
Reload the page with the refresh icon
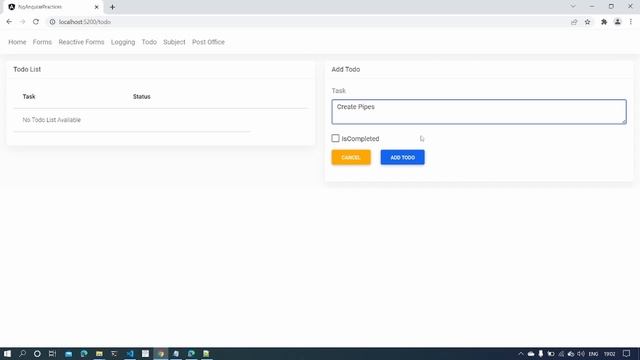pyautogui.click(x=36, y=22)
